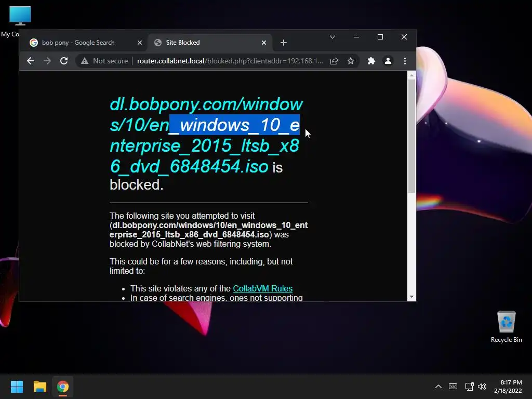Open the CollabVM Rules link
532x399 pixels.
pyautogui.click(x=262, y=288)
